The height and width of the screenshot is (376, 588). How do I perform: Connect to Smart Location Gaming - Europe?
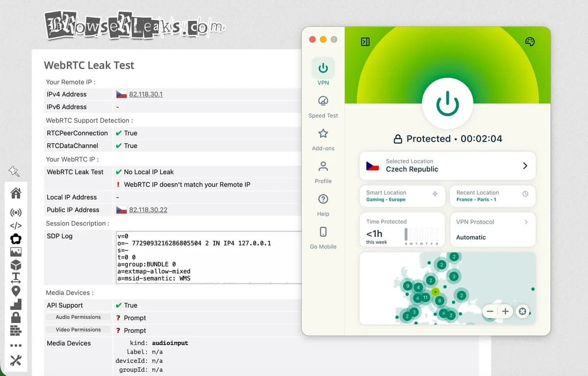[x=402, y=196]
